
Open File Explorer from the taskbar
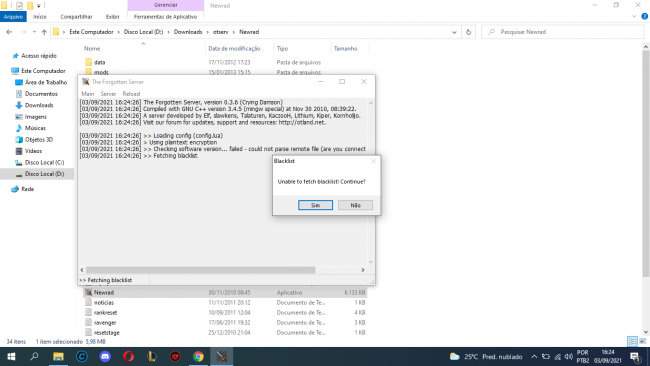point(58,356)
